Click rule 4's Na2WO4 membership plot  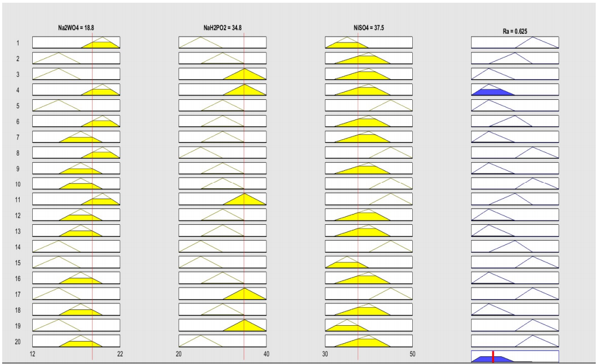(x=76, y=89)
